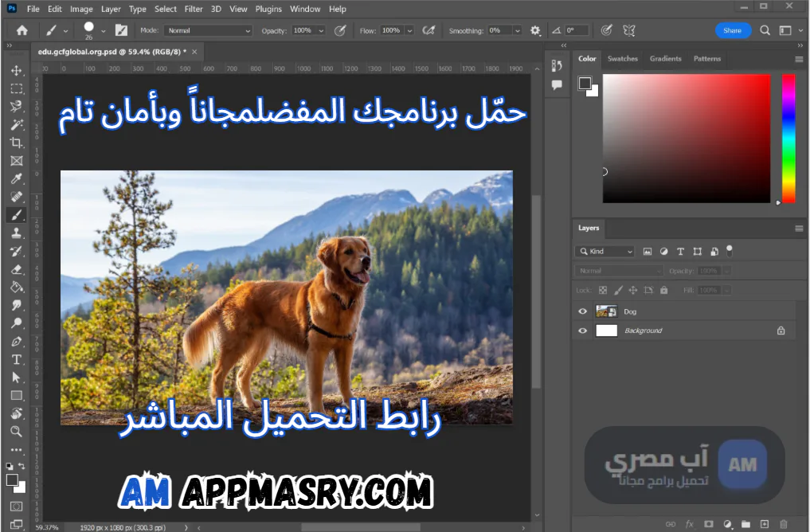Viewport: 810px width, 532px height.
Task: Toggle symmetry paint butterfly icon
Action: click(628, 30)
